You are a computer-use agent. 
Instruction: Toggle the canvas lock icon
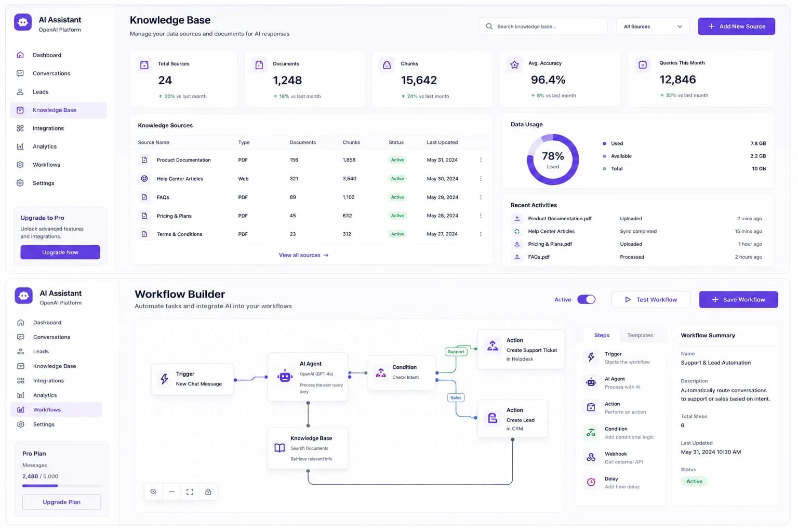coord(208,492)
